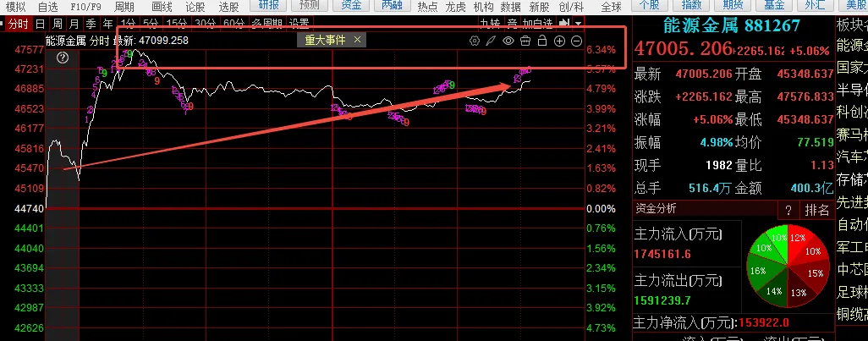This screenshot has height=341, width=868.
Task: Open the ? help button in 资金分析
Action: (788, 210)
